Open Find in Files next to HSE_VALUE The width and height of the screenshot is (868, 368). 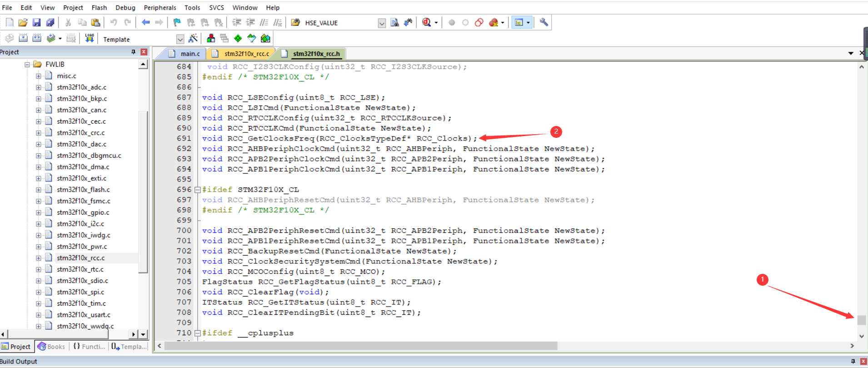tap(295, 22)
